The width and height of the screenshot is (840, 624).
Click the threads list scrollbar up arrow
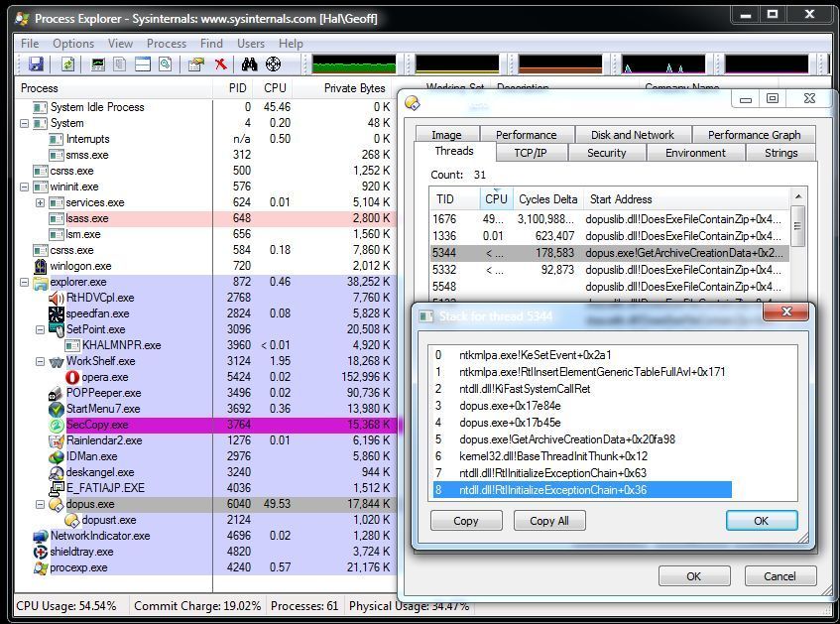[798, 196]
